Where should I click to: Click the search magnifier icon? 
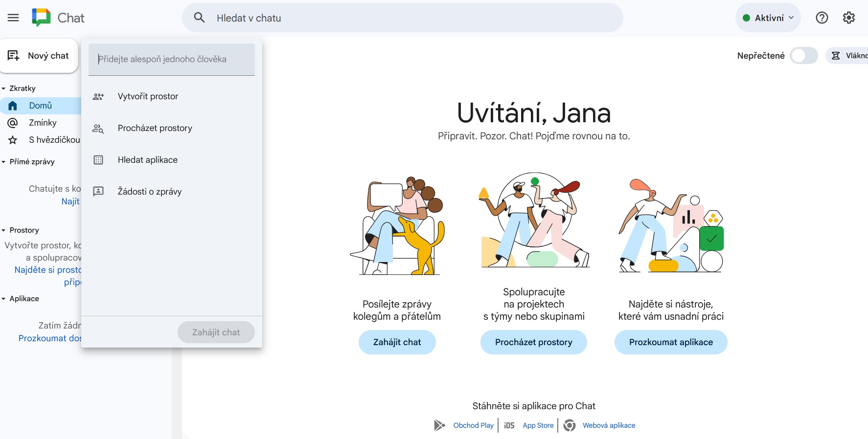click(199, 18)
